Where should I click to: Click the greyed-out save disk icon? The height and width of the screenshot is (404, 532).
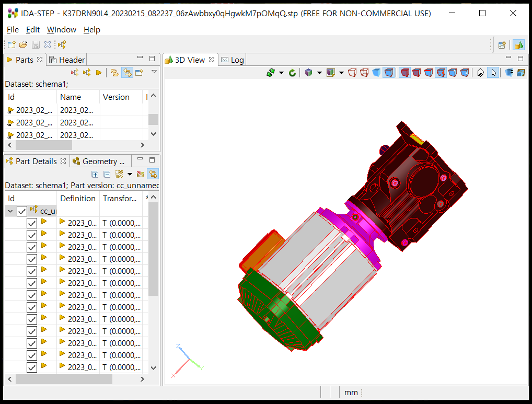(x=36, y=44)
